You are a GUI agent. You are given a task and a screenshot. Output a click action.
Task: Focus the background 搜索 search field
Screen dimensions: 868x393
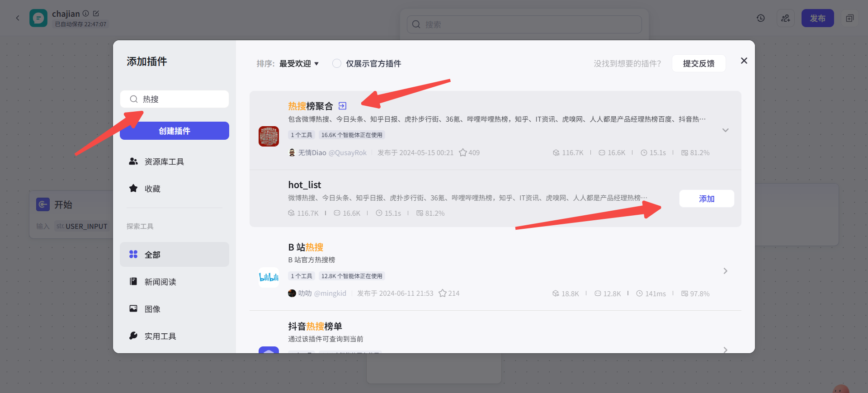tap(524, 24)
